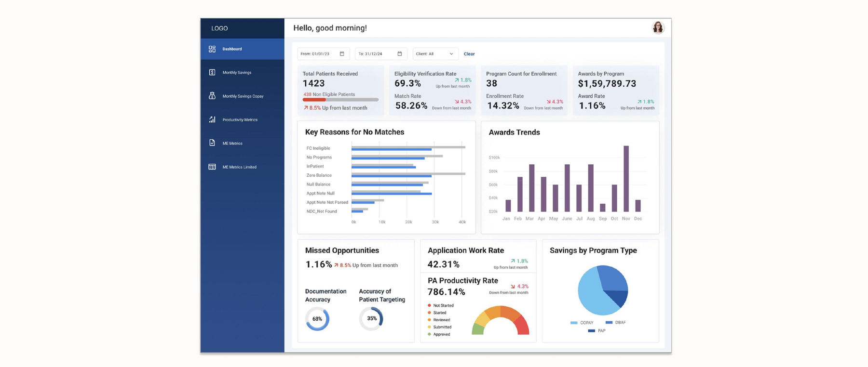This screenshot has width=868, height=367.
Task: Click the ME Metrics document icon
Action: click(212, 143)
